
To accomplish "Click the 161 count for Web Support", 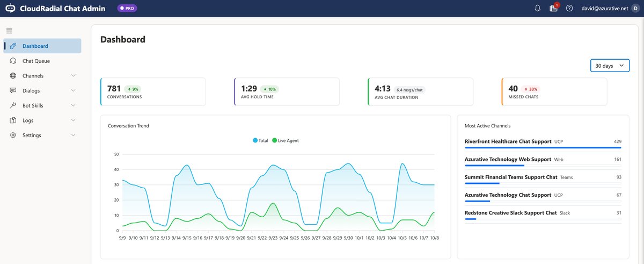I will 618,159.
